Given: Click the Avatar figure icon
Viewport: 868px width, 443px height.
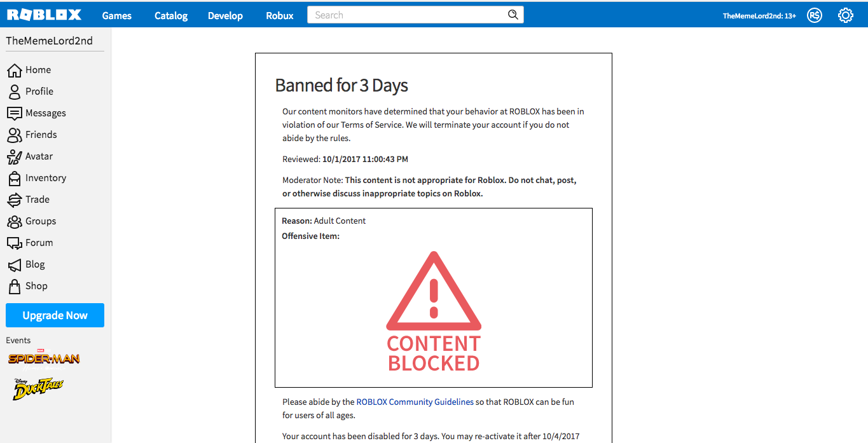Looking at the screenshot, I should coord(14,157).
